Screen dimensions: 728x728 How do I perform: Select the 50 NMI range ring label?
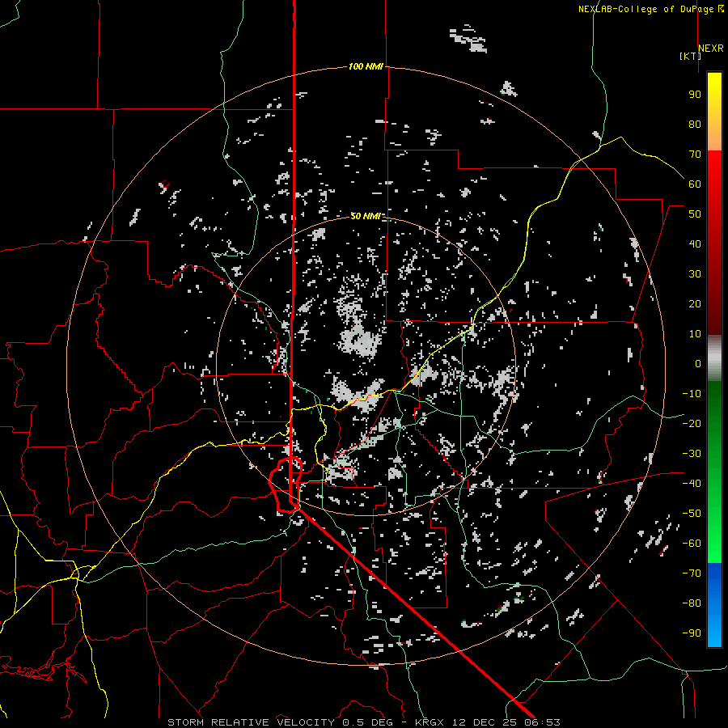click(366, 216)
